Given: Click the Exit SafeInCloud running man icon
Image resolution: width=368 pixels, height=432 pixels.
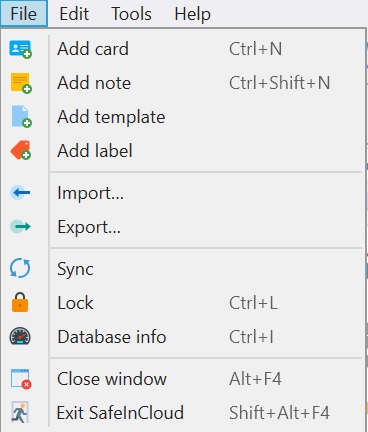Looking at the screenshot, I should coord(20,412).
